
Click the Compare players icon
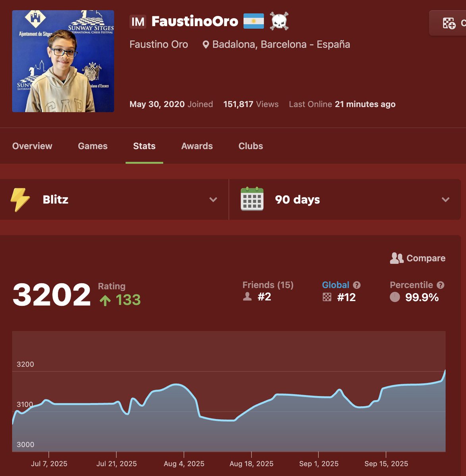coord(397,258)
